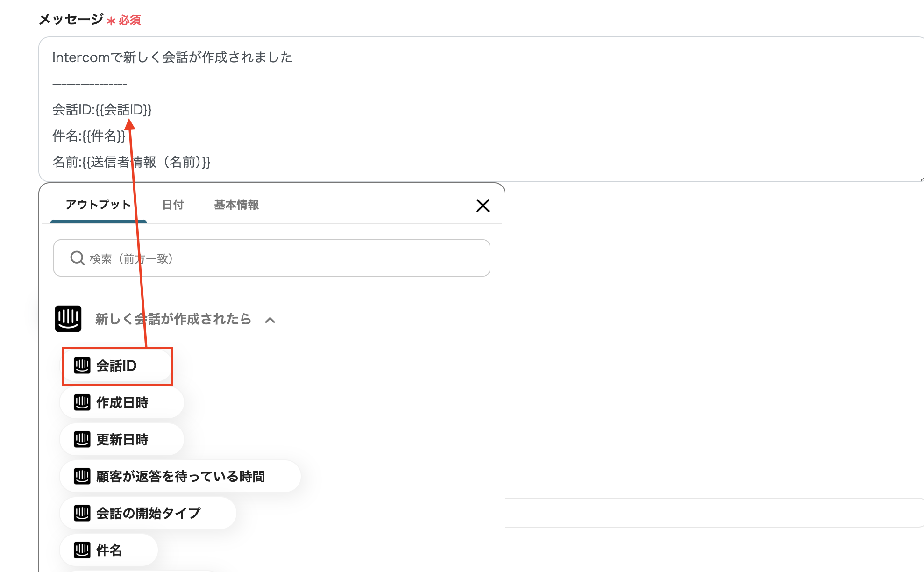
Task: Click the Intercom icon on the 作成日時 chip
Action: [83, 402]
